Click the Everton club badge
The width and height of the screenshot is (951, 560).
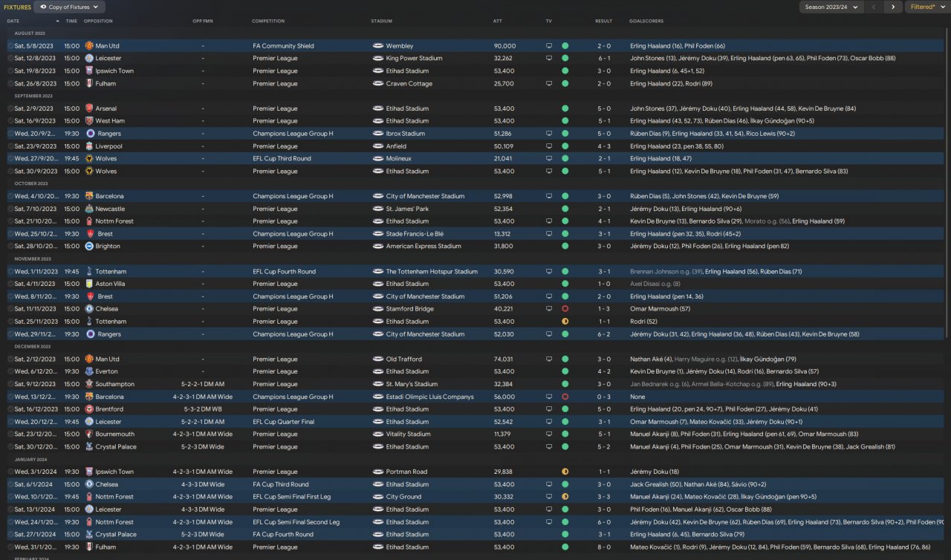click(89, 371)
